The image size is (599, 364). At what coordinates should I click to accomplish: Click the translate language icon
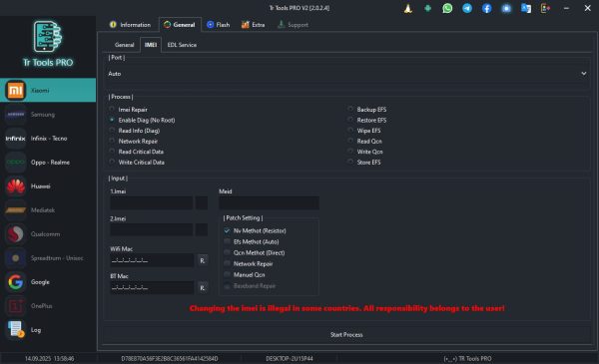click(526, 8)
